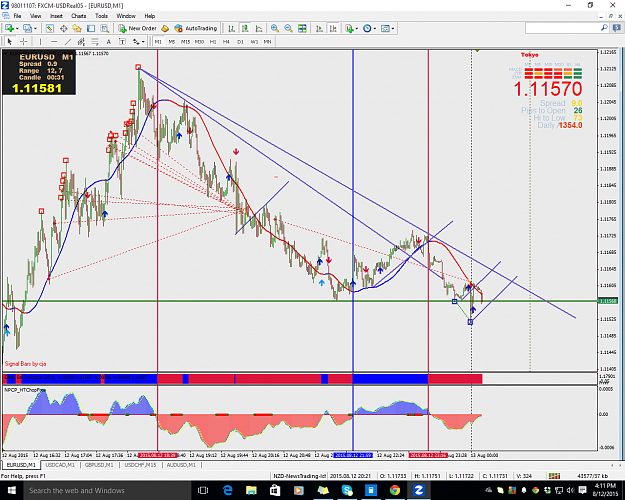Expand the New Chart dropdown arrow
Viewport: 625px width, 500px height.
(x=17, y=28)
